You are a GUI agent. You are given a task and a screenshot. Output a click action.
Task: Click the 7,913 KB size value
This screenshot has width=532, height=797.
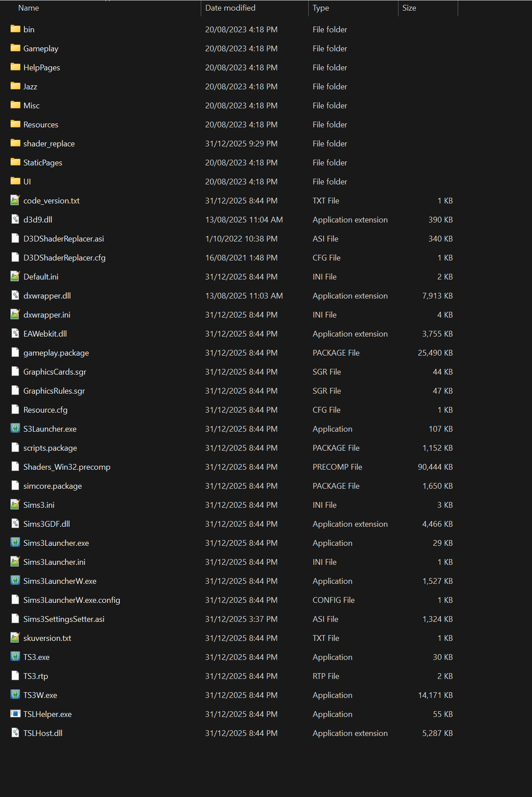[437, 296]
